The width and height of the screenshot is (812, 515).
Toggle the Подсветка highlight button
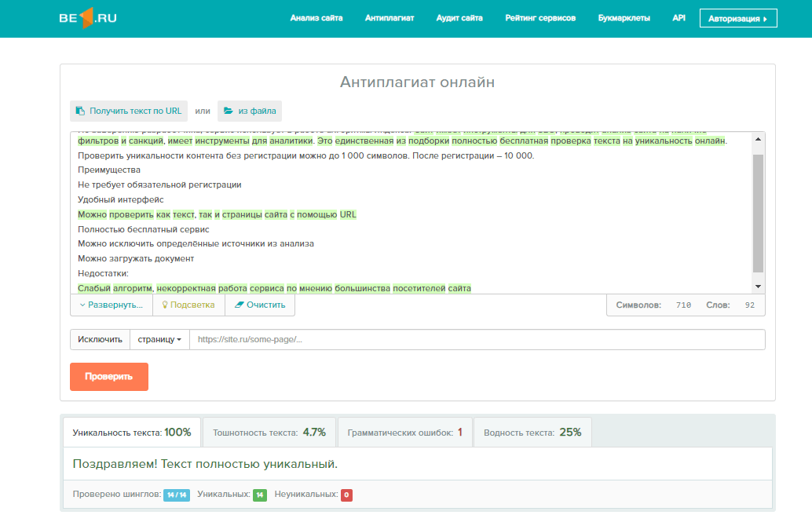click(188, 305)
